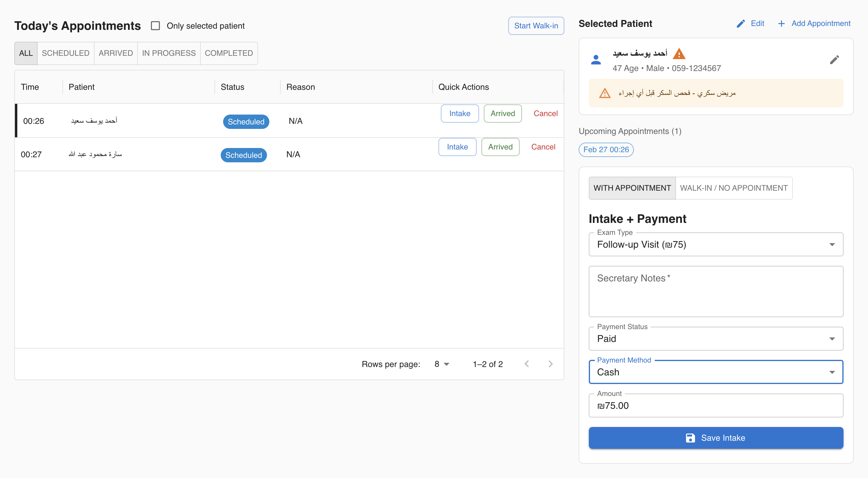
Task: Cancel the 00:26 appointment
Action: pyautogui.click(x=545, y=114)
